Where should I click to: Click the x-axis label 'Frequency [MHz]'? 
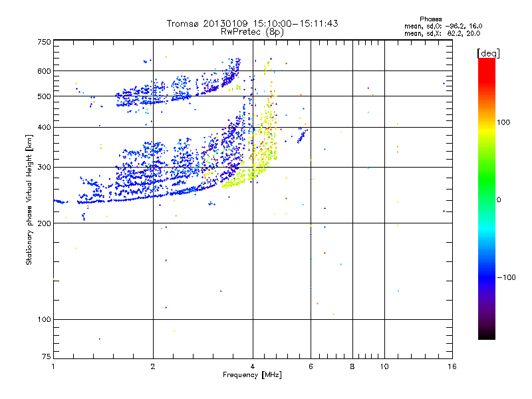(252, 375)
